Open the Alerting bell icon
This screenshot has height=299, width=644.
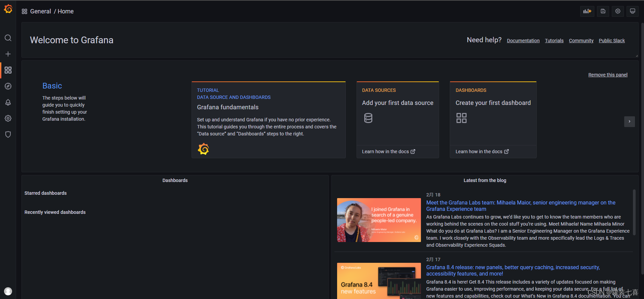[x=8, y=102]
